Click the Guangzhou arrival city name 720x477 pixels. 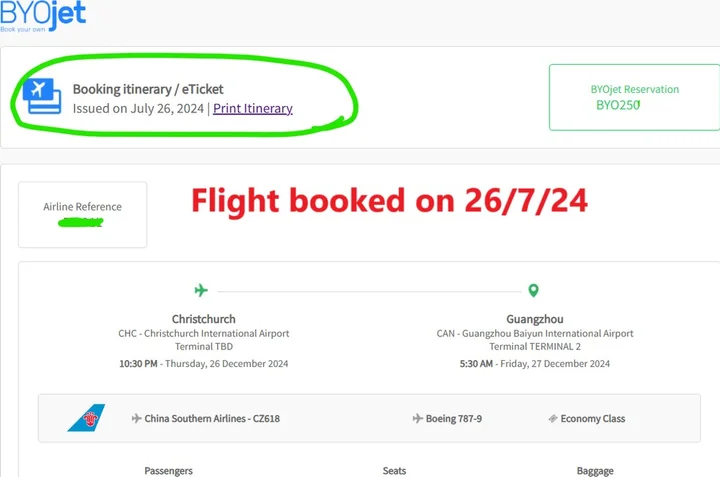[534, 319]
